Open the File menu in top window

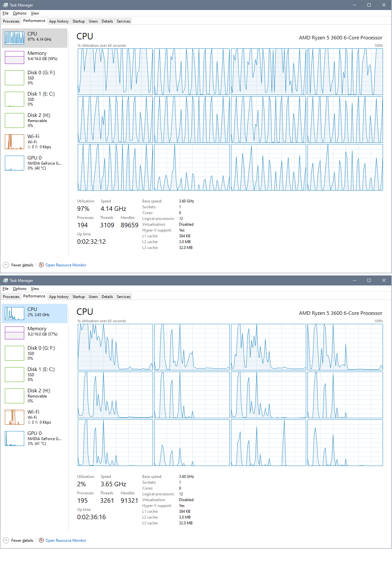click(x=5, y=13)
